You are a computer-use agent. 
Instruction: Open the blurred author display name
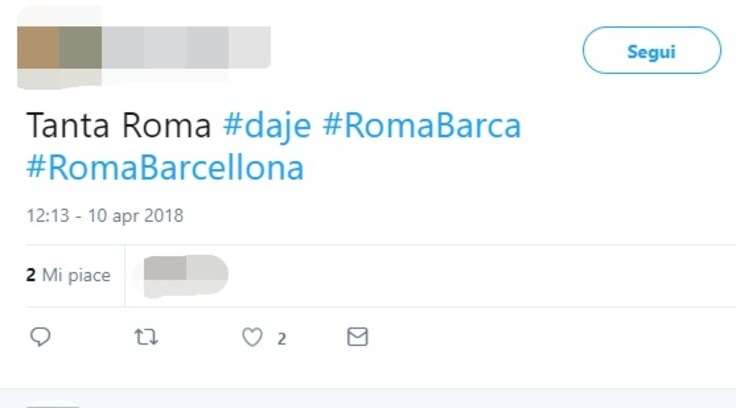186,47
